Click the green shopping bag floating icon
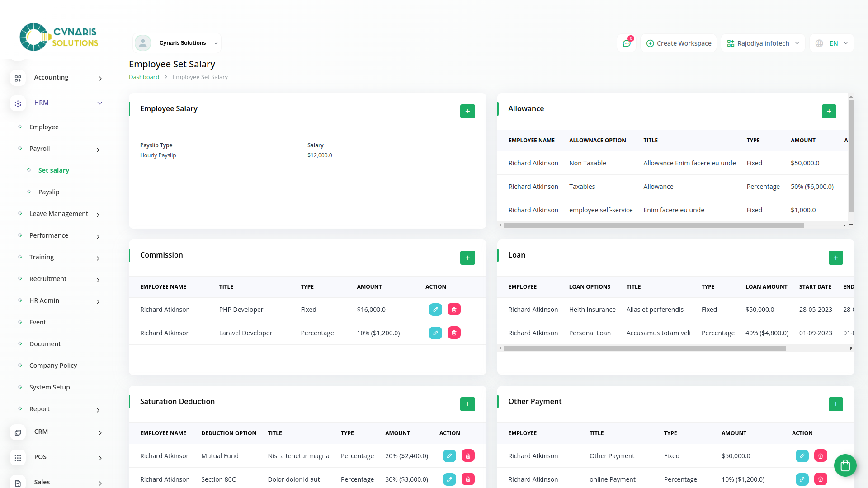The width and height of the screenshot is (868, 488). (845, 465)
